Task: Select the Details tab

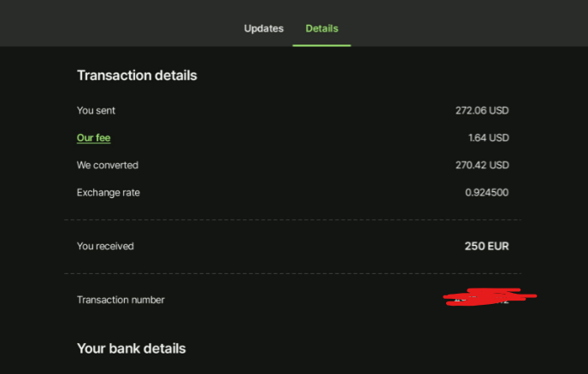Action: pyautogui.click(x=321, y=28)
